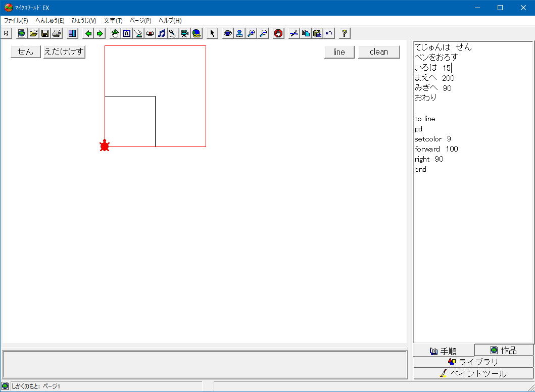The image size is (535, 392).
Task: Open the ひょうじ(V) menu
Action: [84, 21]
